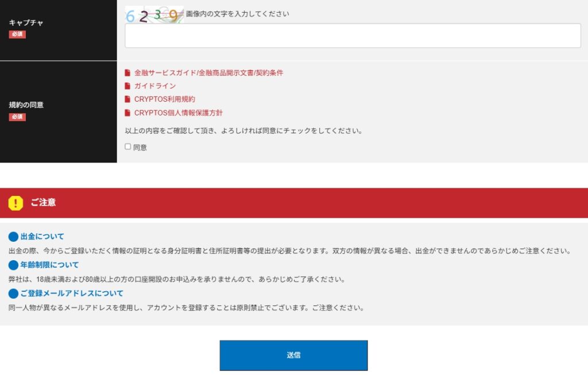Viewport: 588px width, 375px height.
Task: Check the 同意 agreement checkbox
Action: tap(128, 146)
